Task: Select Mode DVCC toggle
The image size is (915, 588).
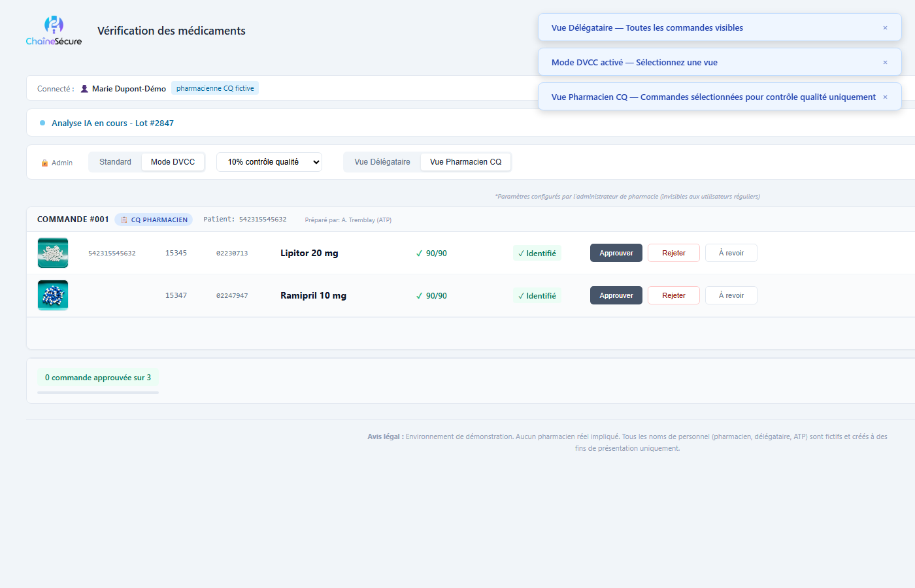Action: point(173,162)
